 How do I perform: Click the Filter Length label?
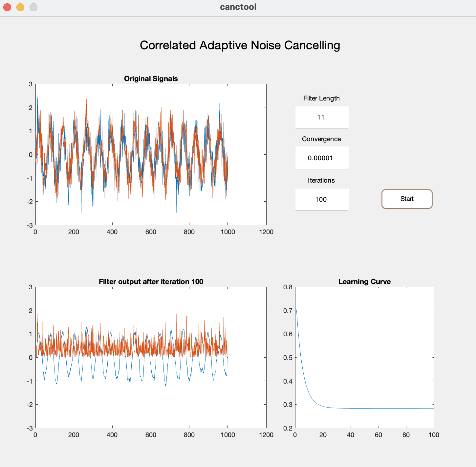pyautogui.click(x=321, y=98)
